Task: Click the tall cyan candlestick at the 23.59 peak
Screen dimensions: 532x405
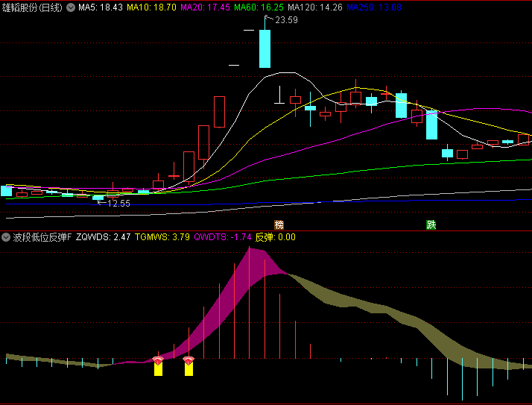Action: point(265,48)
